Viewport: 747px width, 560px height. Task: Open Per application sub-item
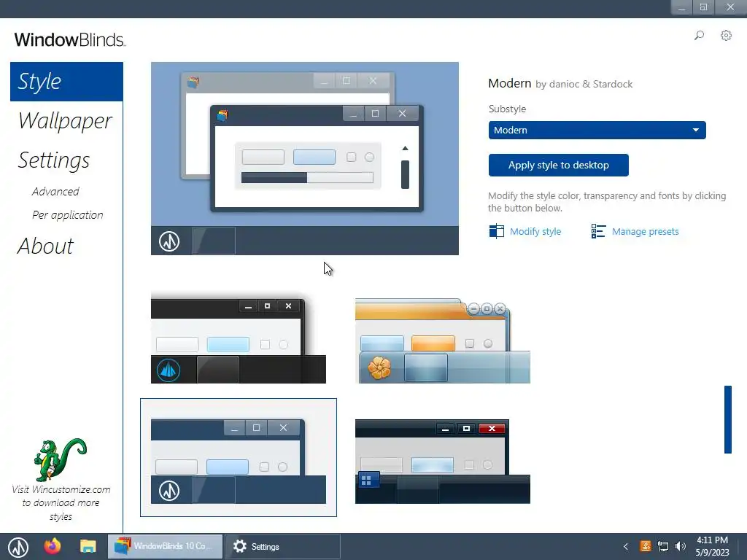pyautogui.click(x=68, y=215)
